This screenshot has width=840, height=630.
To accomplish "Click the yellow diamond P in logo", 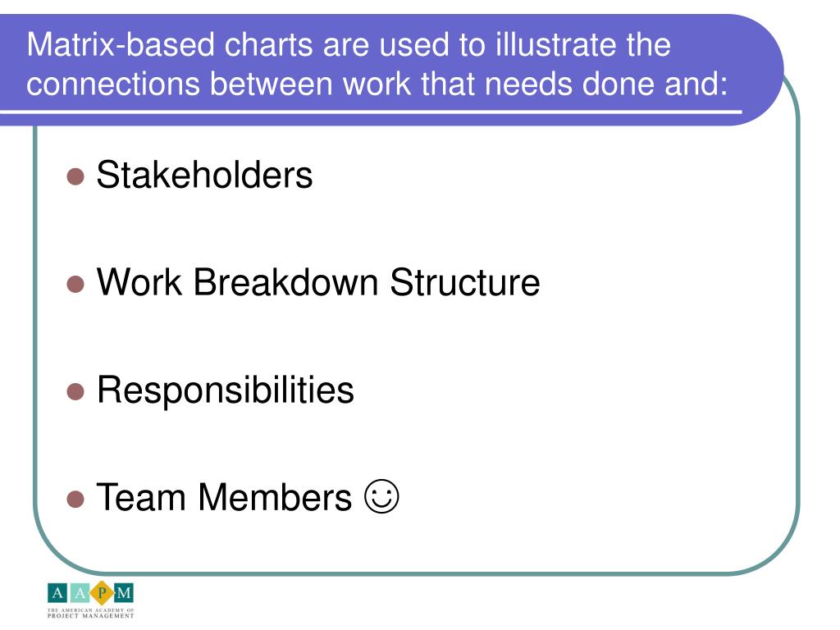I will (x=102, y=593).
